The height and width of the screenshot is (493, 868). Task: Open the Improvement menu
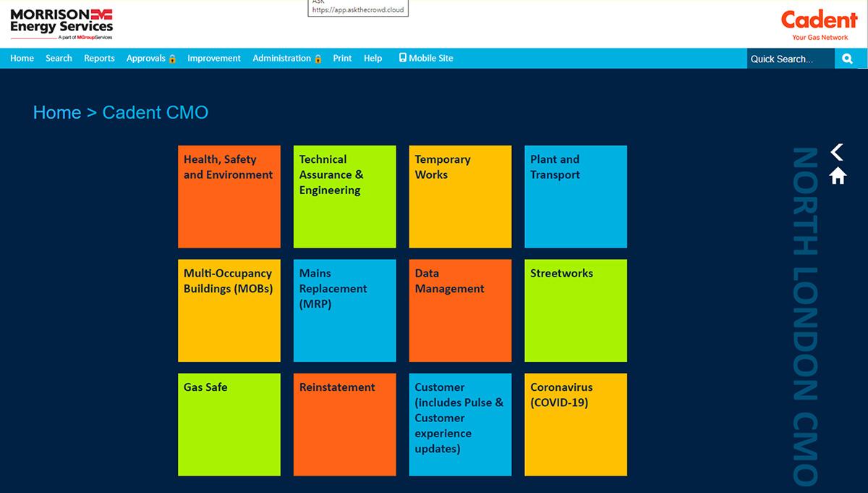214,59
